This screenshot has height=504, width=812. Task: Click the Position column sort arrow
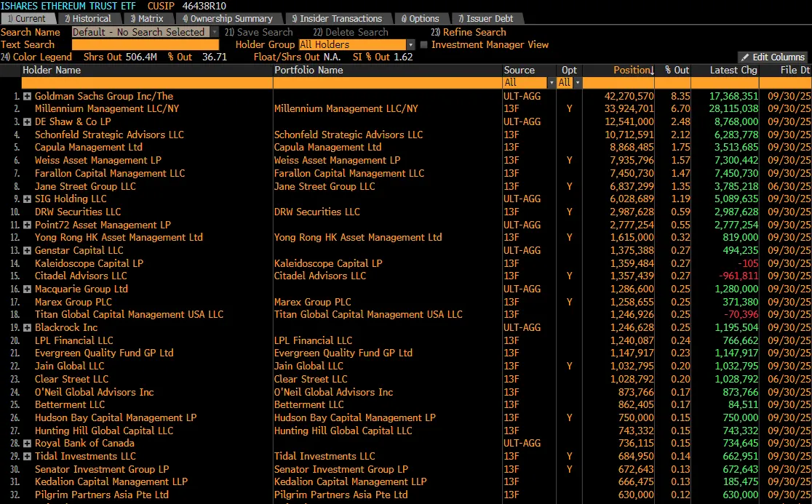(x=652, y=71)
